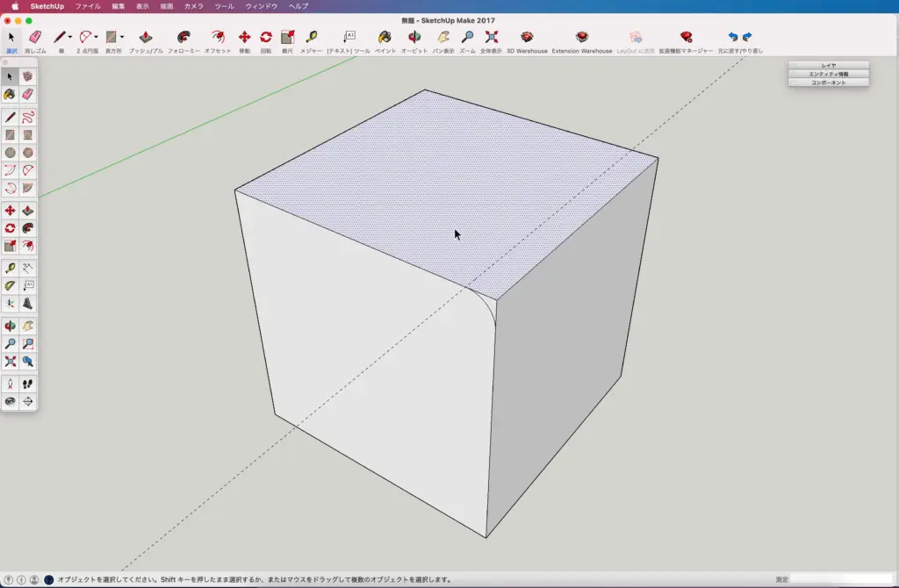Open Extension Warehouse
899x588 pixels.
pos(582,37)
